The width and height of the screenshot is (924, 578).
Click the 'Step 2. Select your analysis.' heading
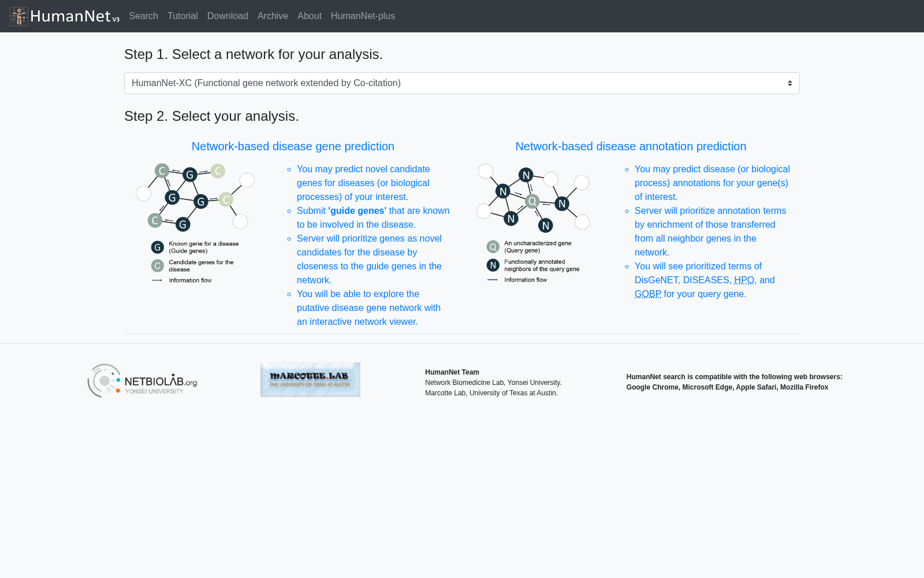(x=211, y=116)
